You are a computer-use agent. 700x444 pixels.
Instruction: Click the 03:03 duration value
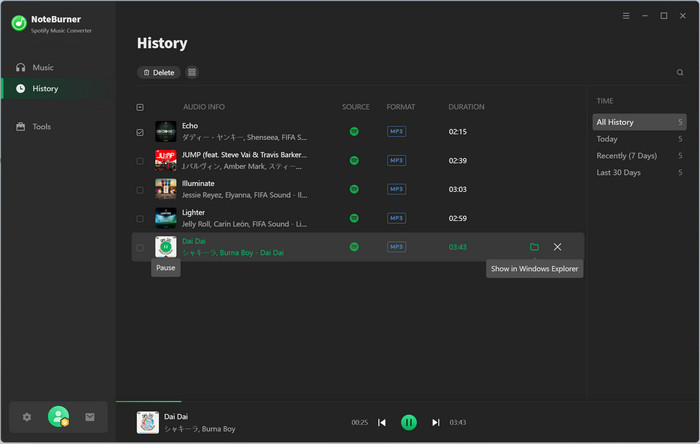[x=458, y=189]
